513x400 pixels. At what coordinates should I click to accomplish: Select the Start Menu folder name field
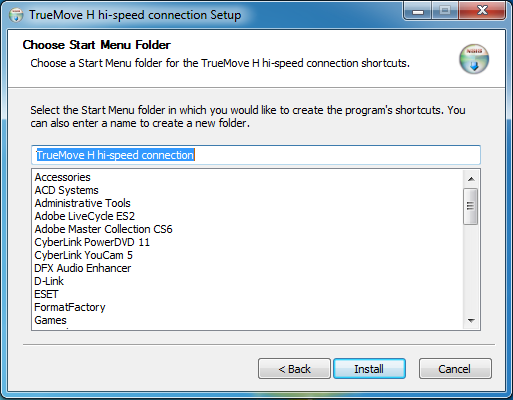(x=256, y=155)
